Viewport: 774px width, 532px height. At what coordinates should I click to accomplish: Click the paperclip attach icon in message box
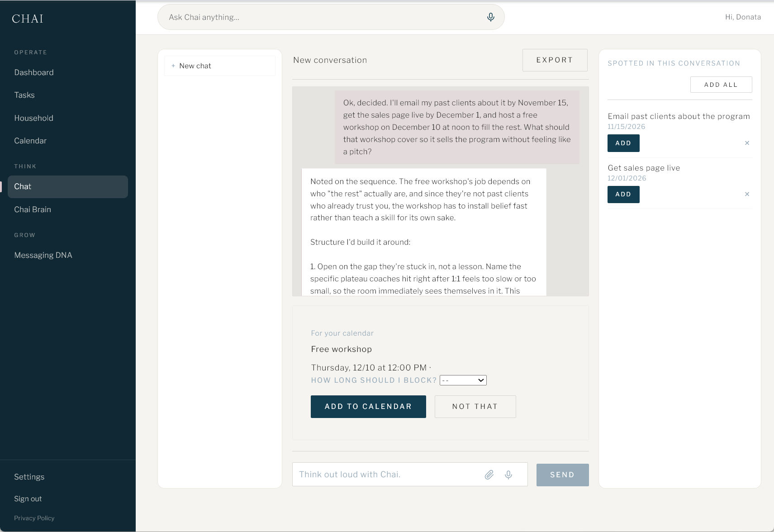[x=489, y=475]
